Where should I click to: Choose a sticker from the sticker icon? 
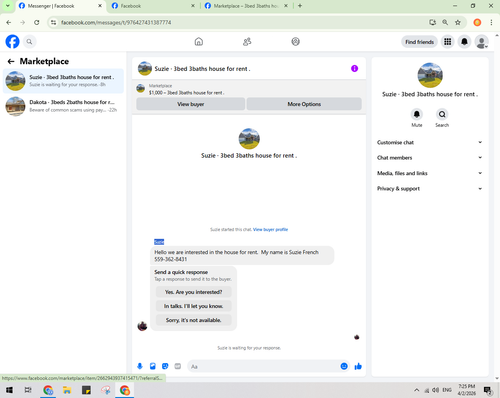point(165,366)
